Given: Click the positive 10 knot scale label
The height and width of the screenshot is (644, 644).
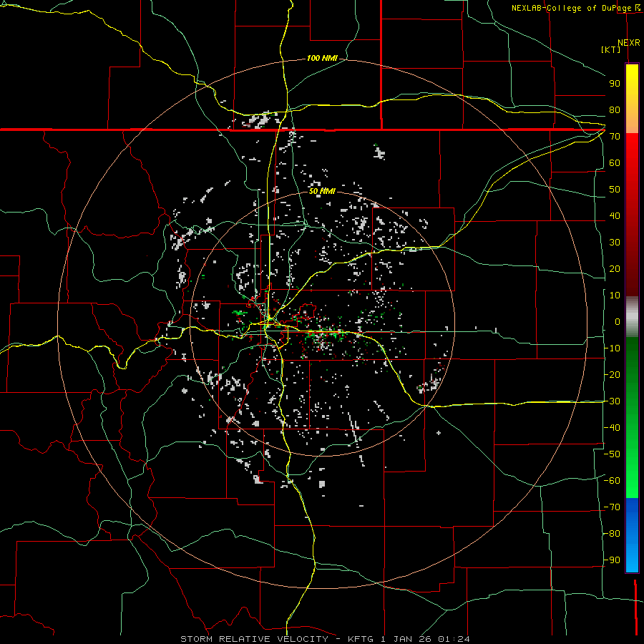Looking at the screenshot, I should (615, 296).
